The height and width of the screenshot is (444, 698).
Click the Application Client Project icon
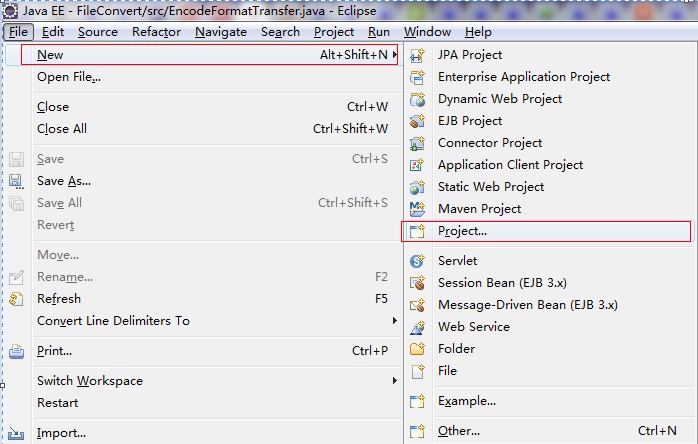point(418,165)
